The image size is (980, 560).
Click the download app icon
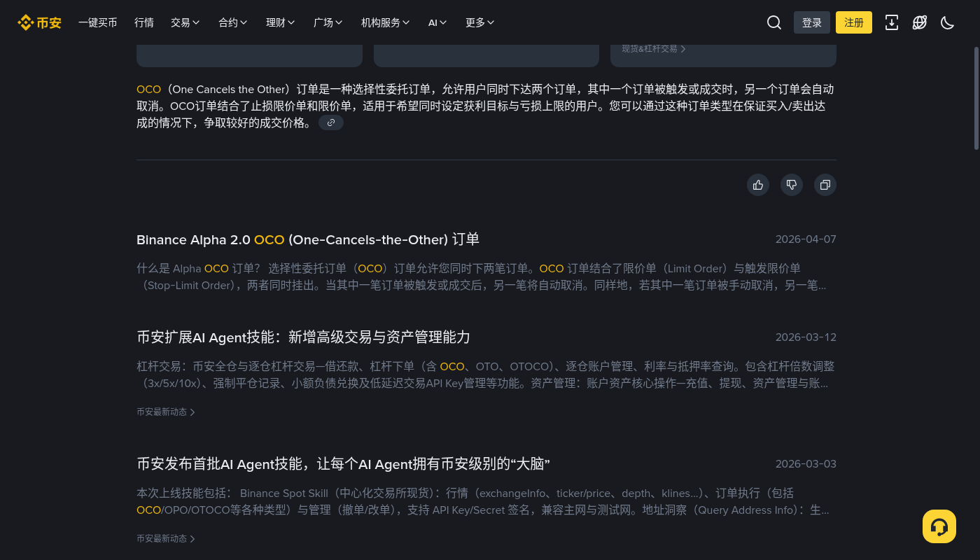pyautogui.click(x=892, y=22)
